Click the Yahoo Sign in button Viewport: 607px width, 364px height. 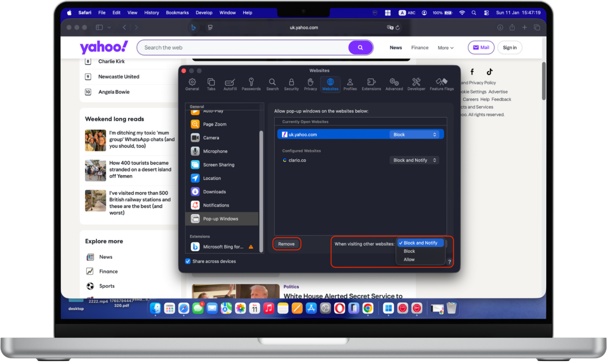pyautogui.click(x=510, y=47)
